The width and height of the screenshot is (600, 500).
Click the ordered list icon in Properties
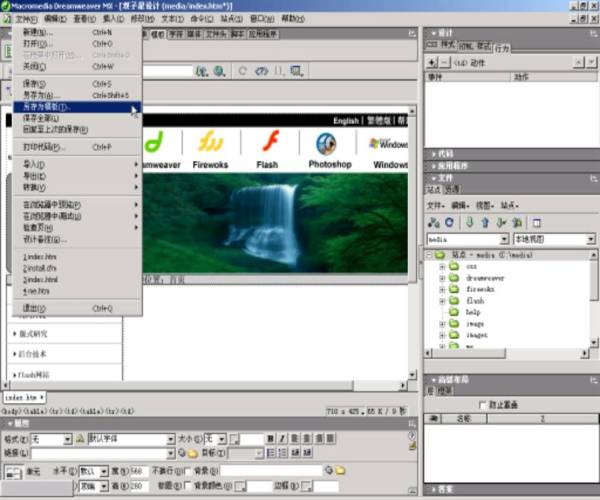(282, 453)
